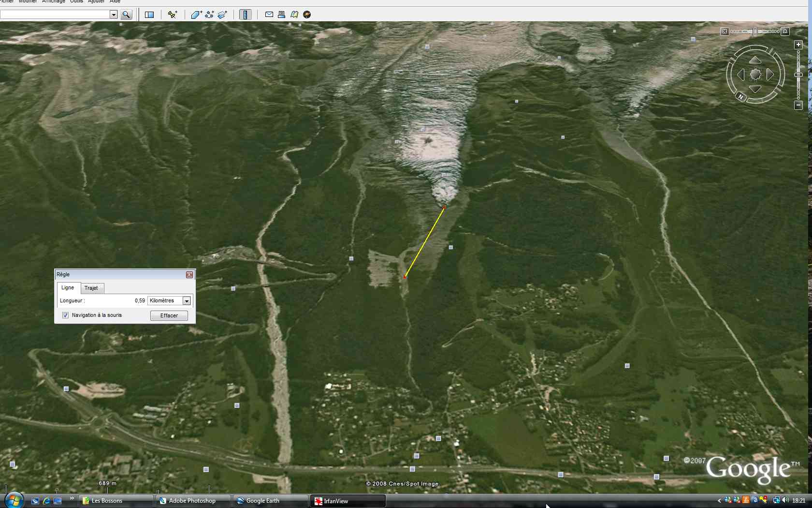Switch to the Trajet tab

pos(91,288)
